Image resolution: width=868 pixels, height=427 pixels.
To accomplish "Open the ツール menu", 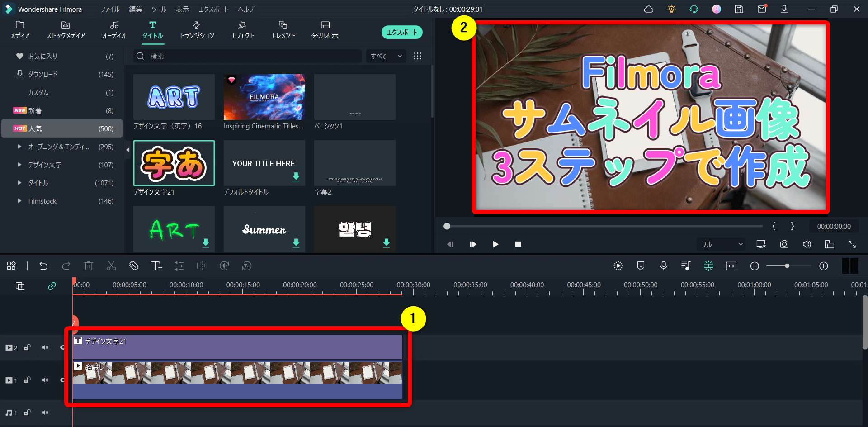I will pos(159,9).
